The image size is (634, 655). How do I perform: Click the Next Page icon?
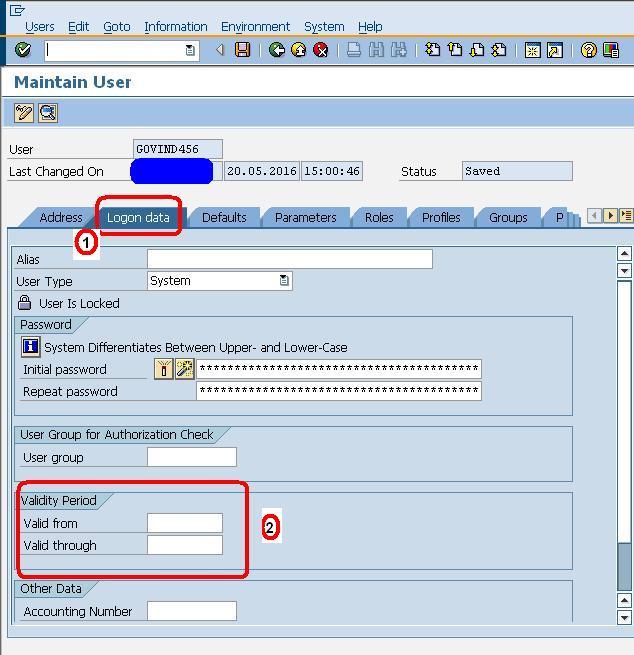point(477,50)
